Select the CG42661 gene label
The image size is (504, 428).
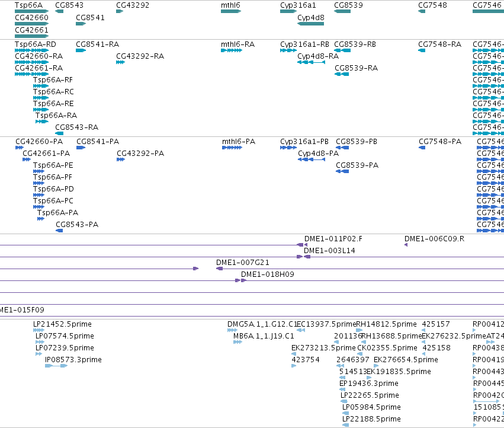tap(31, 30)
